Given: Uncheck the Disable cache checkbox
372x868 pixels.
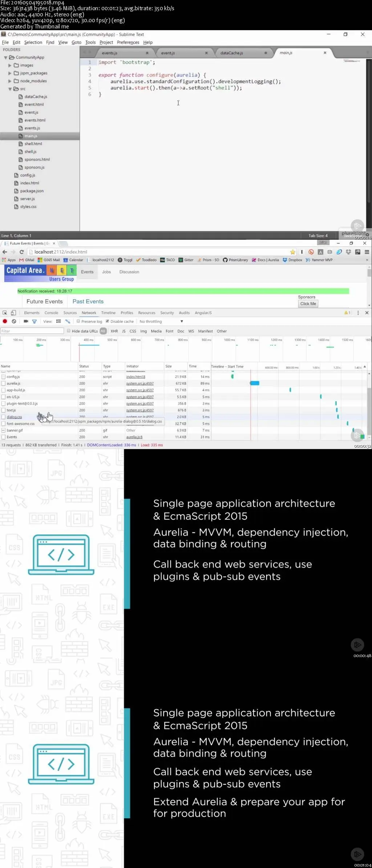Looking at the screenshot, I should point(107,321).
